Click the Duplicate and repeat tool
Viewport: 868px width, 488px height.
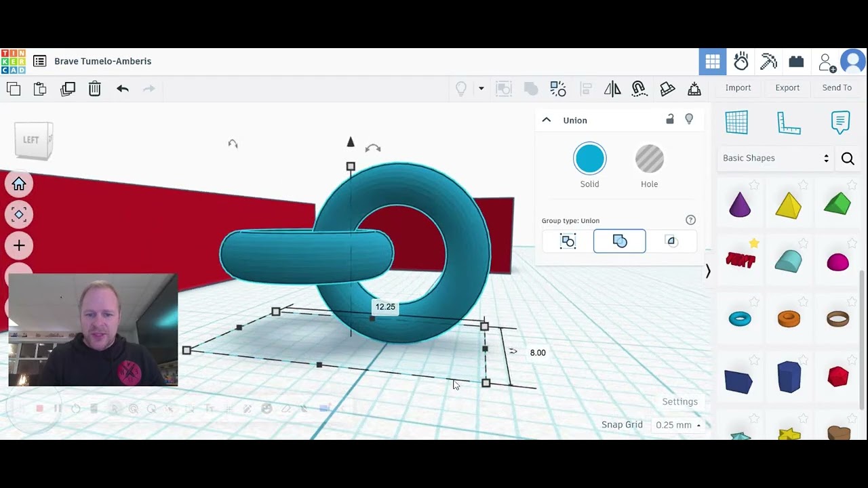click(68, 88)
